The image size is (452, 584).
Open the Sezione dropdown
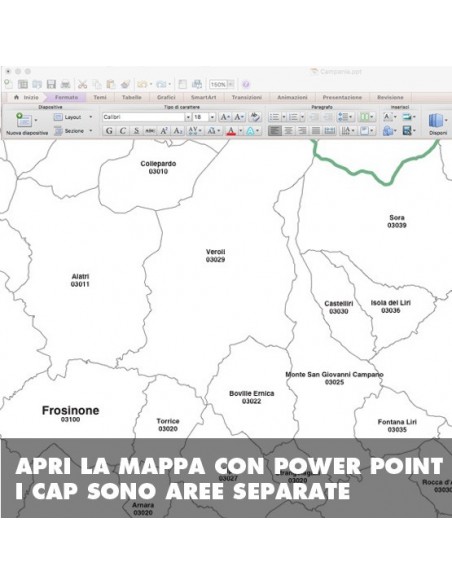click(x=73, y=131)
